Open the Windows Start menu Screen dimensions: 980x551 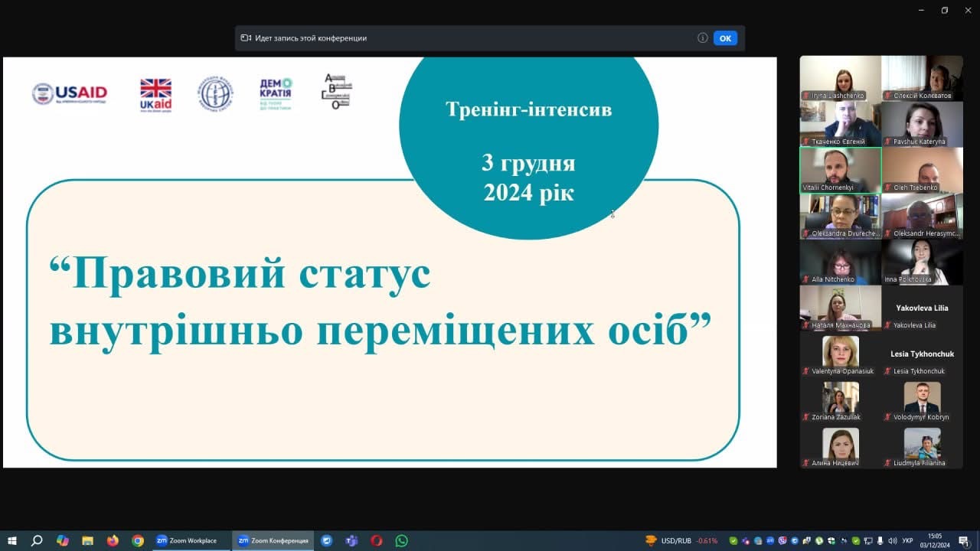pos(11,540)
